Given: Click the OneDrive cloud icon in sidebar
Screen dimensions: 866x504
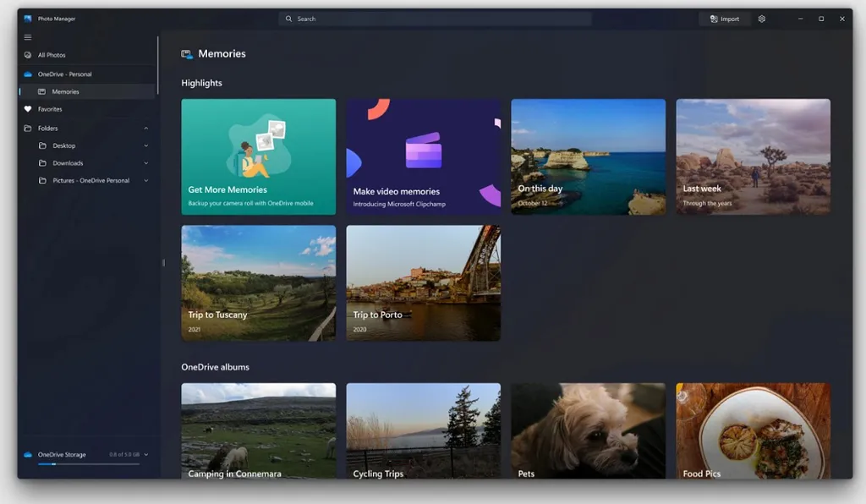Looking at the screenshot, I should tap(28, 74).
